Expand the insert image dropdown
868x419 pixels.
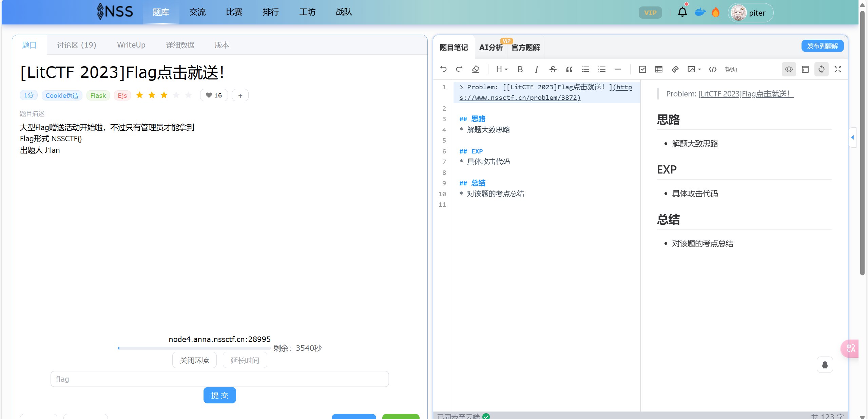[694, 69]
